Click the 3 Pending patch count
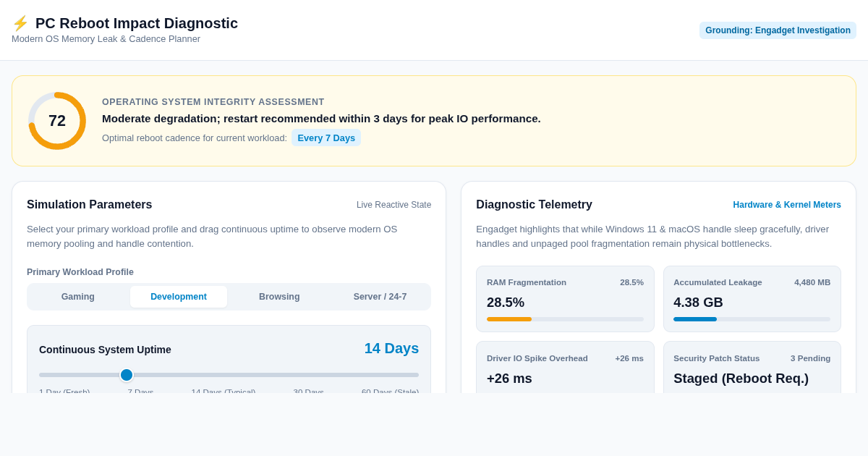Viewport: 868px width, 456px height. click(810, 358)
